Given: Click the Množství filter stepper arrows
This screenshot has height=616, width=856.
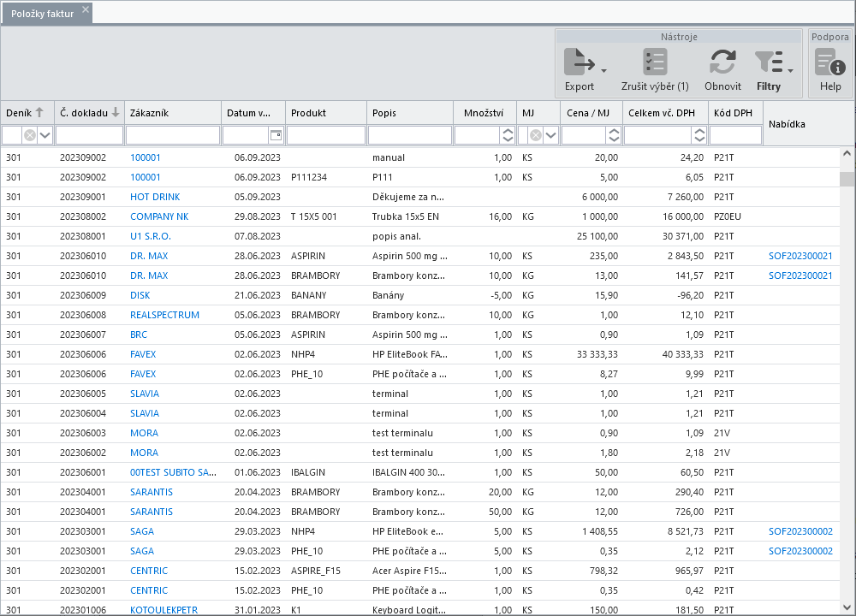Looking at the screenshot, I should [508, 135].
